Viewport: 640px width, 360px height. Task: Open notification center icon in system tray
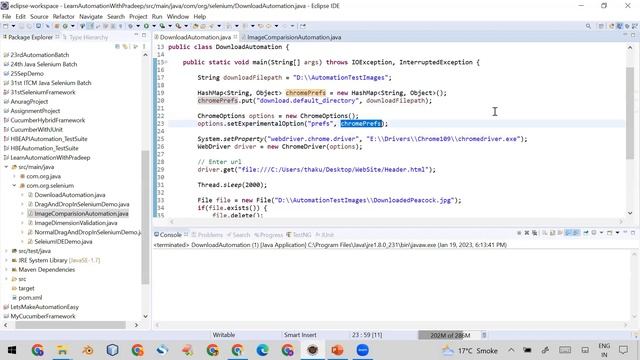[623, 350]
